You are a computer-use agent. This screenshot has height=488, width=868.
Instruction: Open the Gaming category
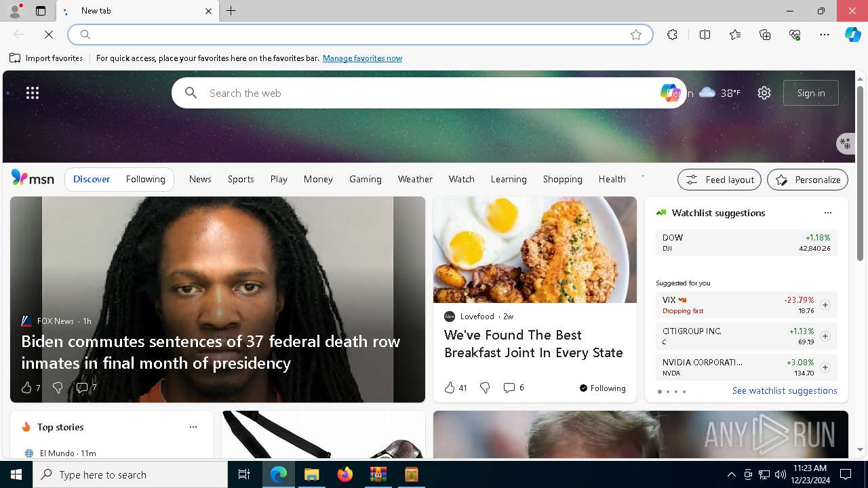366,179
